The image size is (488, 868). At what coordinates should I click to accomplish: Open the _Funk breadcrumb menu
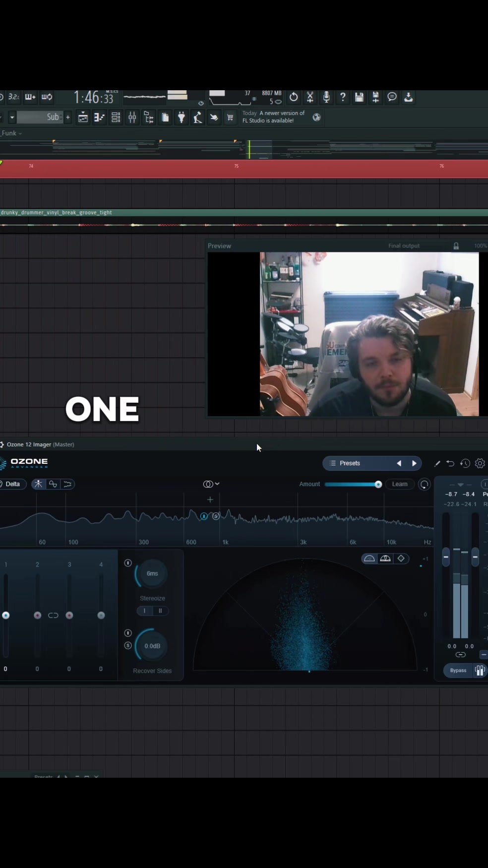(11, 133)
